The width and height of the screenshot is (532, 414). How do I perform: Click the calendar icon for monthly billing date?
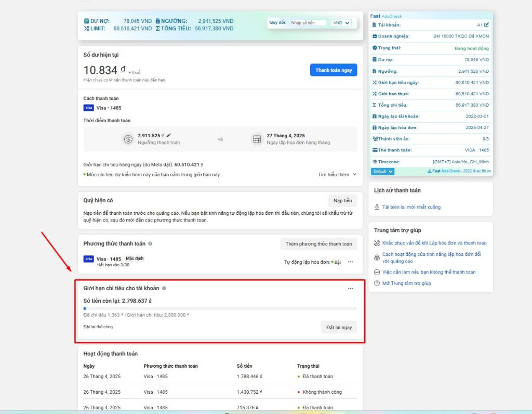tap(257, 139)
